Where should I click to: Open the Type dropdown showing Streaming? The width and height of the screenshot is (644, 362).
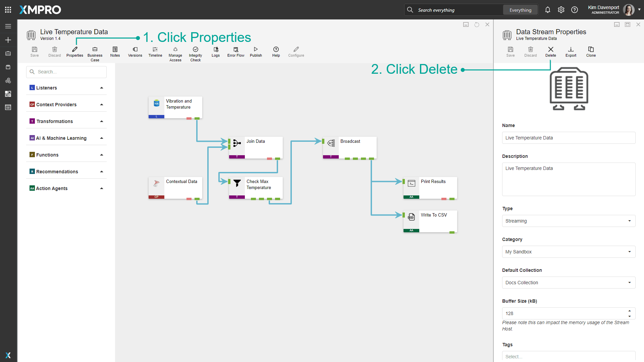pos(569,221)
